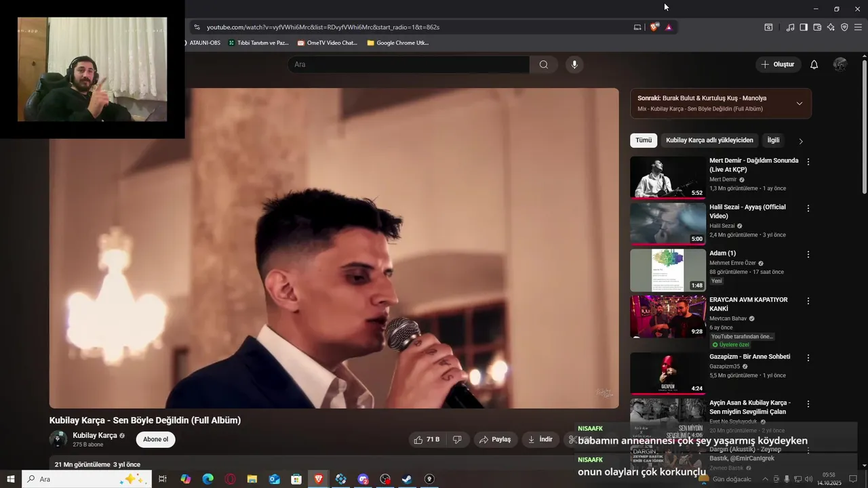This screenshot has height=488, width=868.
Task: Open Opera browser from taskbar
Action: coord(231,479)
